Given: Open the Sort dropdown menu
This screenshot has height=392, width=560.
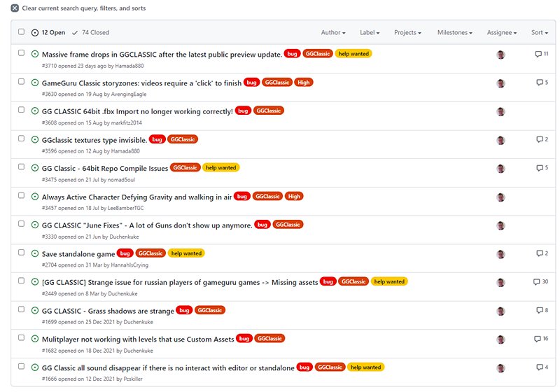Looking at the screenshot, I should (x=539, y=33).
